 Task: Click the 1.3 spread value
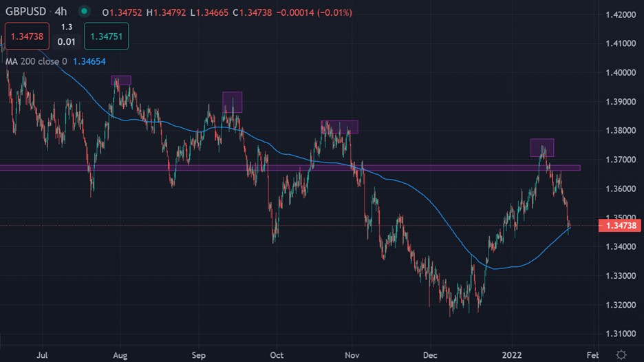67,27
